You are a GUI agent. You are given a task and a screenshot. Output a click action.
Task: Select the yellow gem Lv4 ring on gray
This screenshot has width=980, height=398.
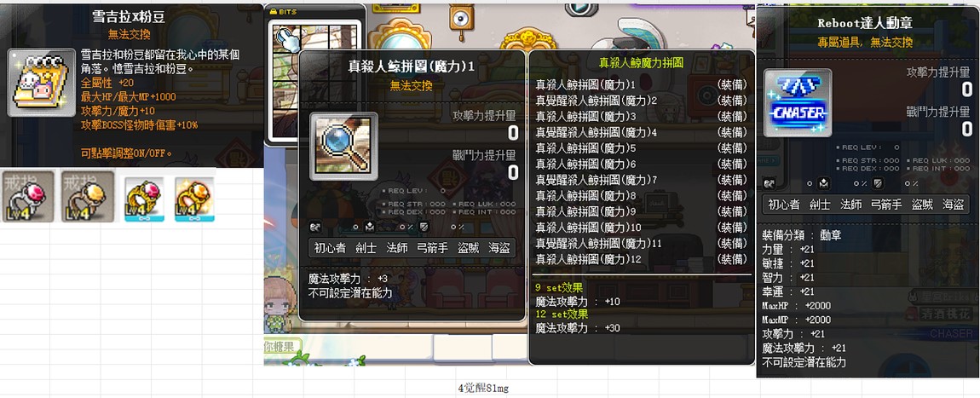[x=88, y=198]
